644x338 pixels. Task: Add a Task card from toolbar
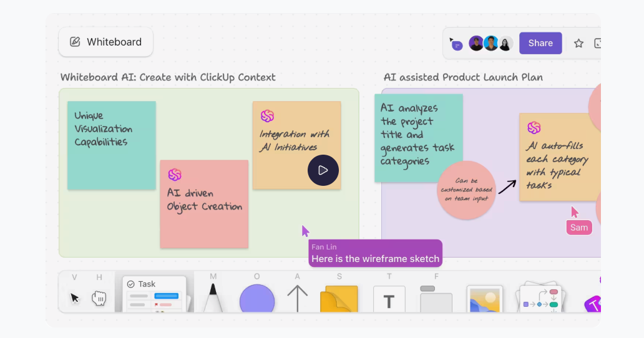tap(154, 294)
